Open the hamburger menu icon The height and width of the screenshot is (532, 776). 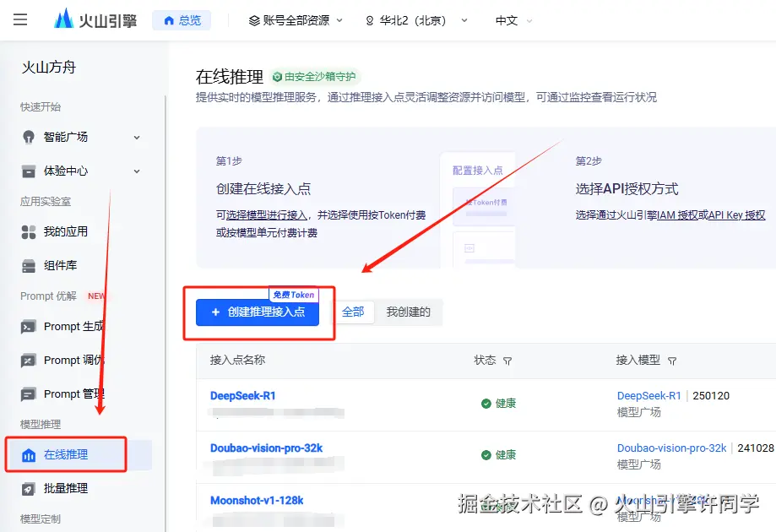pos(20,19)
